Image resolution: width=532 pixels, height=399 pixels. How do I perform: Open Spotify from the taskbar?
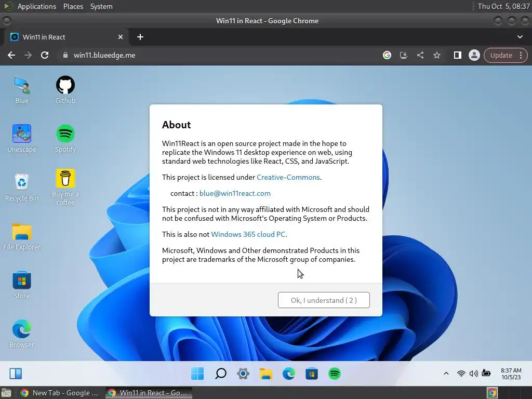[x=335, y=374]
